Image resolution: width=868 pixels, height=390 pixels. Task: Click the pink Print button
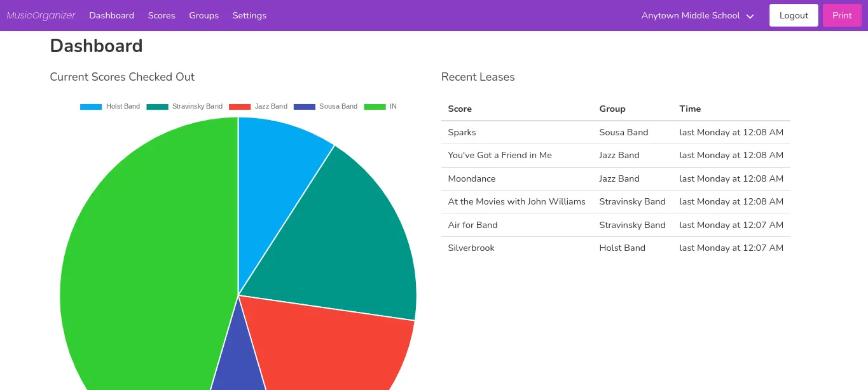point(842,15)
